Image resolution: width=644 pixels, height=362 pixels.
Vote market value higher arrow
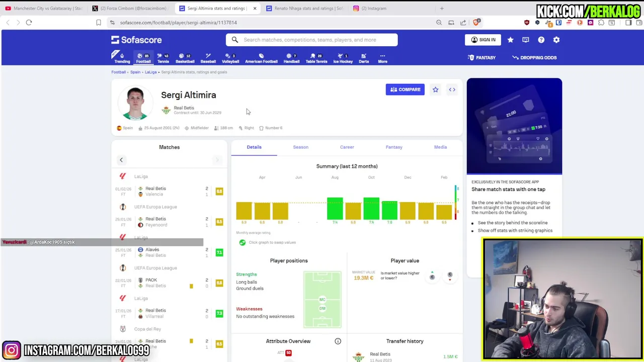coord(432,276)
